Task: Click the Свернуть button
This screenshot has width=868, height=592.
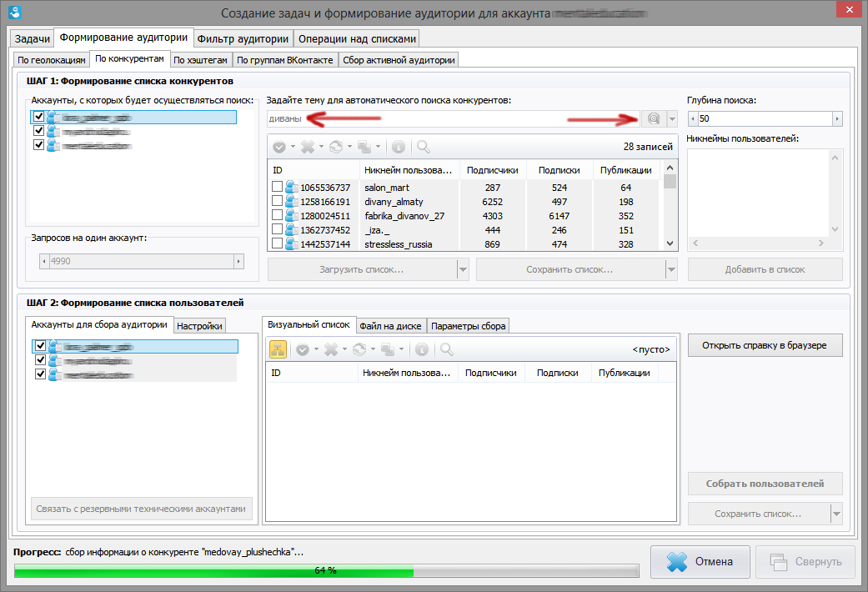Action: (x=805, y=561)
